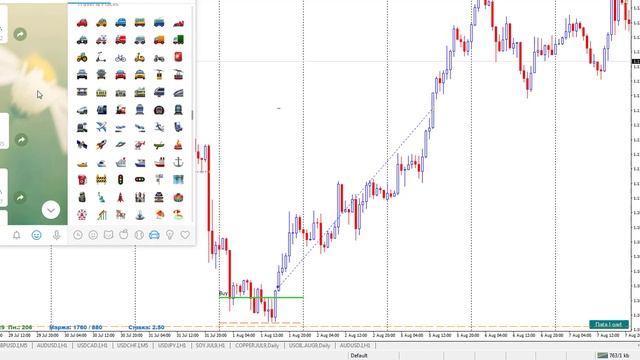Insert the vertical traffic light emoji

120,180
